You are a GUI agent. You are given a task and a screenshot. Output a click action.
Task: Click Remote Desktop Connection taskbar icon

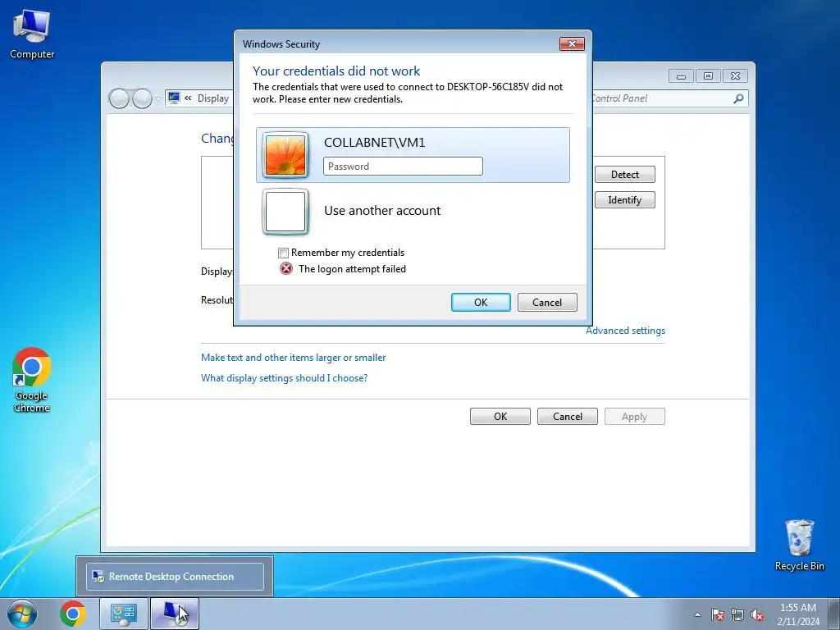[175, 614]
